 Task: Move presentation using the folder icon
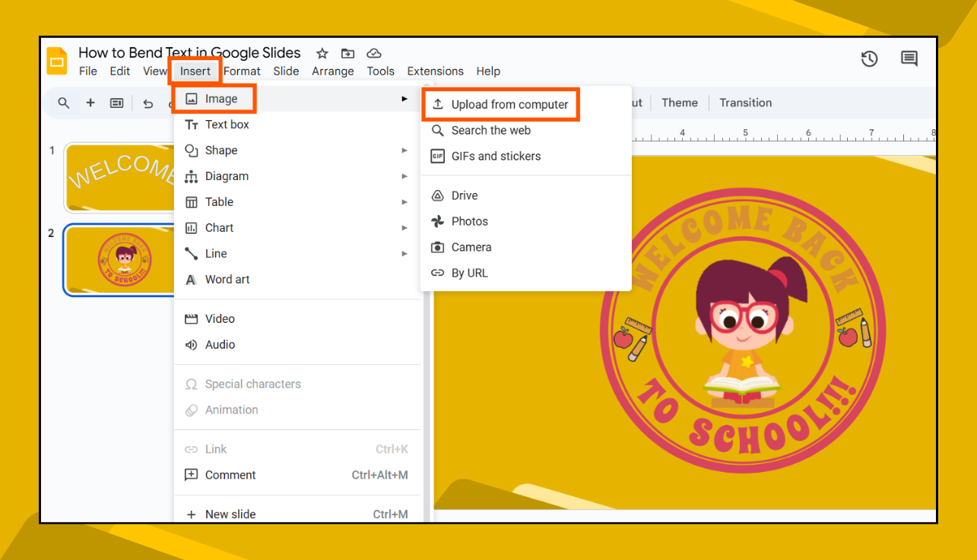[347, 53]
